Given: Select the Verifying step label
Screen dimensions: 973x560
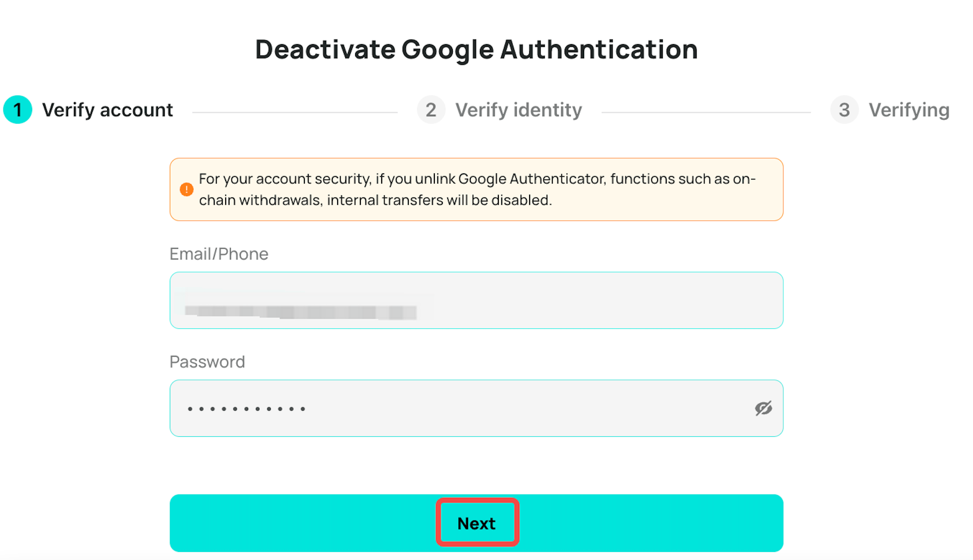Looking at the screenshot, I should coord(909,110).
